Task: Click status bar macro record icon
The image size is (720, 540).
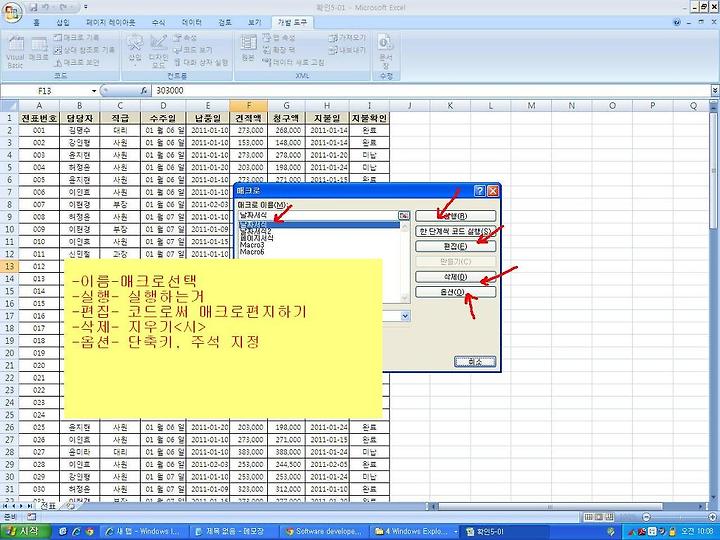Action: point(32,517)
